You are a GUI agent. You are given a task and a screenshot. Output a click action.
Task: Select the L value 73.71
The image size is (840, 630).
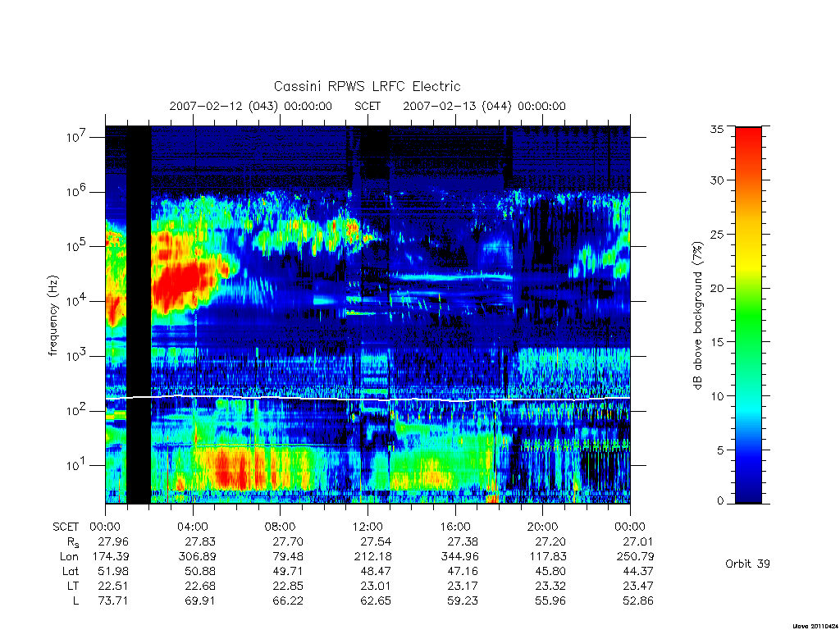[113, 600]
